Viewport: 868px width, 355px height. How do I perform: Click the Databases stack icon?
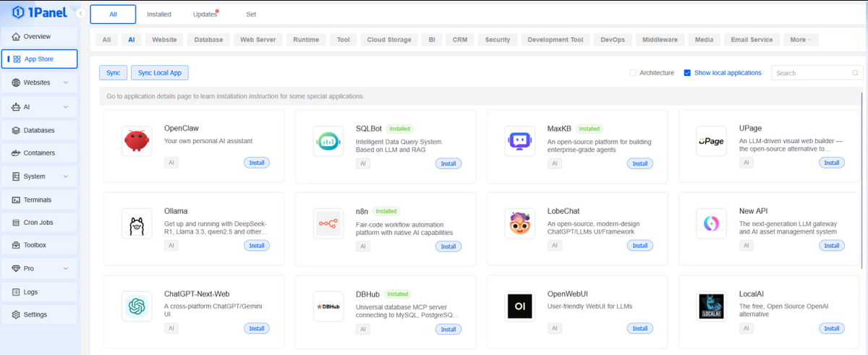pyautogui.click(x=17, y=130)
